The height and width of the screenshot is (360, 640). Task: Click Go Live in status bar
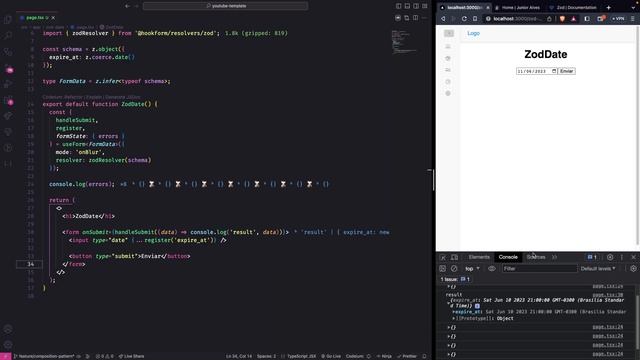point(331,356)
